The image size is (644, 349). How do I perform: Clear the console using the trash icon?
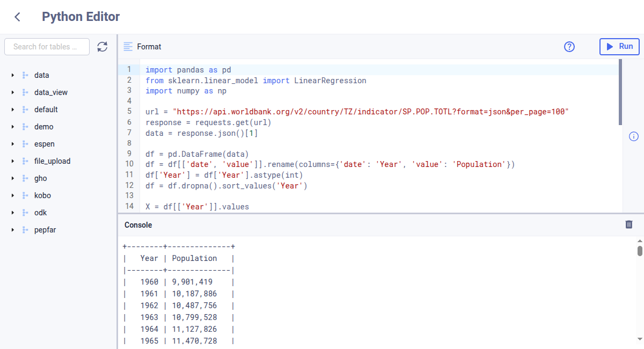[x=629, y=224]
